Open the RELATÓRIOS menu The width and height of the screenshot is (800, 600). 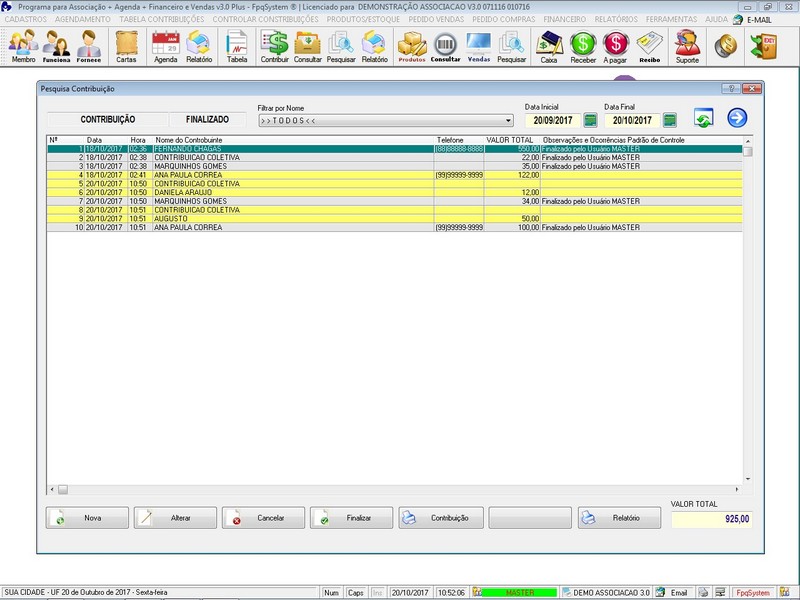pyautogui.click(x=616, y=19)
